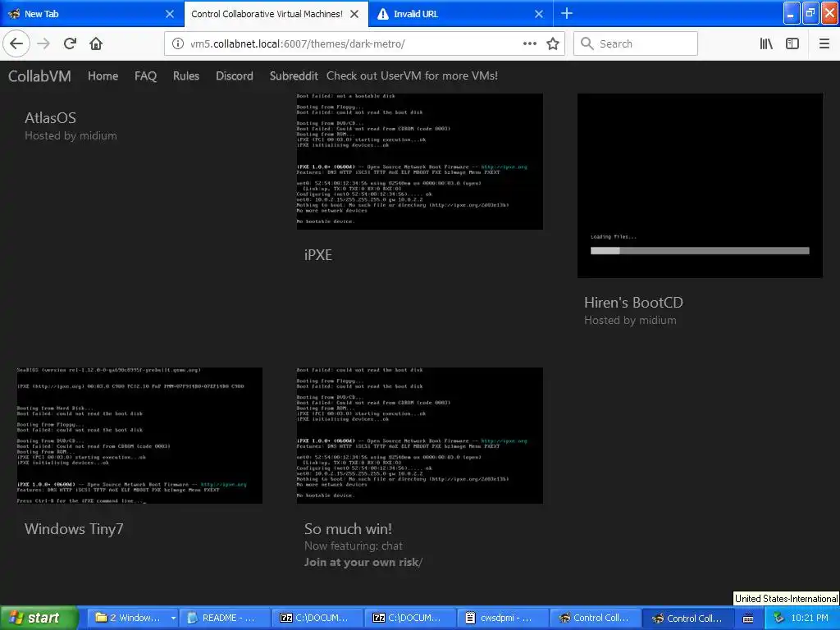
Task: Click the iPXE VM title
Action: tap(318, 255)
